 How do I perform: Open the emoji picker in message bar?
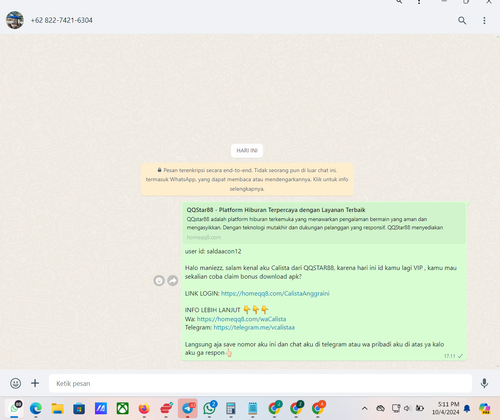(x=15, y=383)
